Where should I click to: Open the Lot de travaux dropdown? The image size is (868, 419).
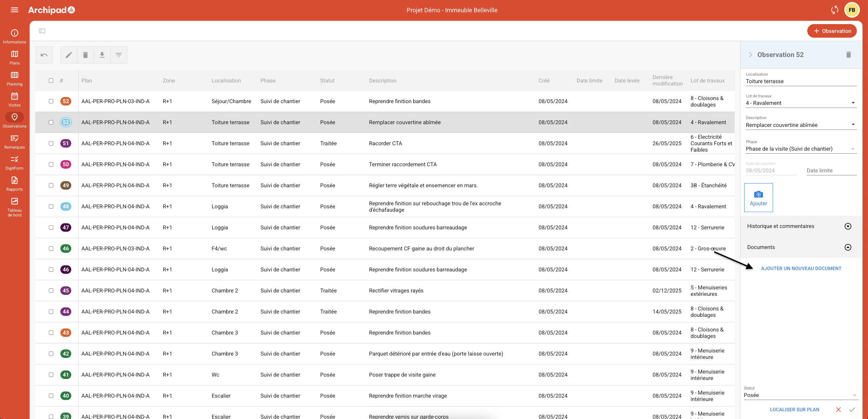(801, 103)
